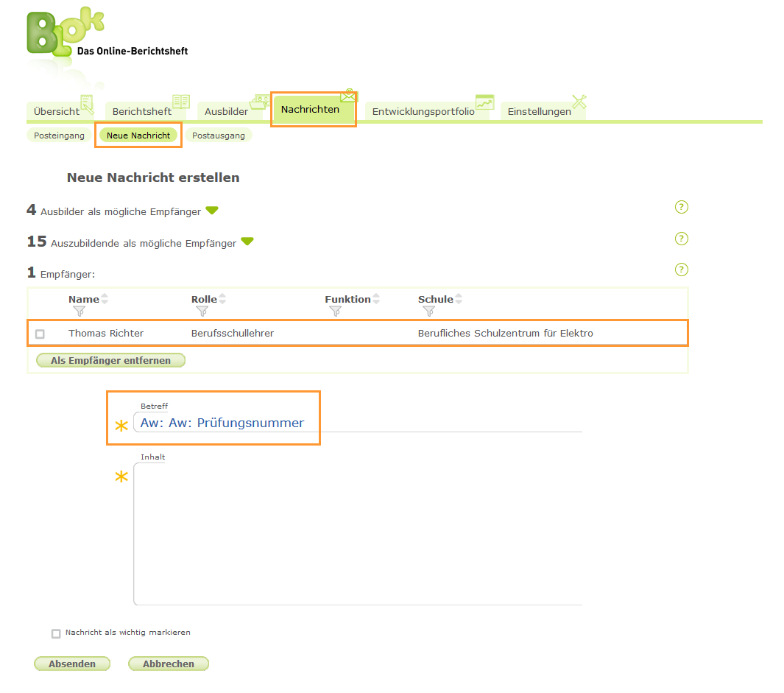Enable 'Nachricht als wichtig markieren' checkbox

pos(56,633)
